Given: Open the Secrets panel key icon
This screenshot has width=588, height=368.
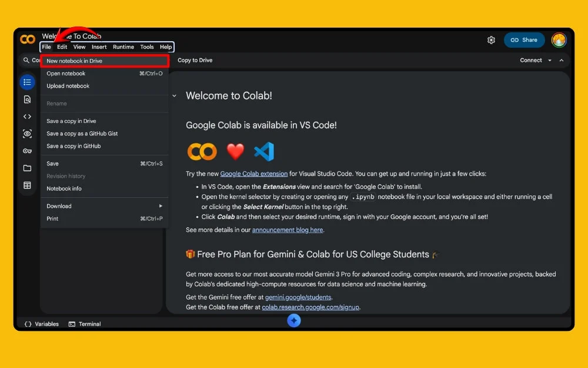Looking at the screenshot, I should (x=27, y=151).
